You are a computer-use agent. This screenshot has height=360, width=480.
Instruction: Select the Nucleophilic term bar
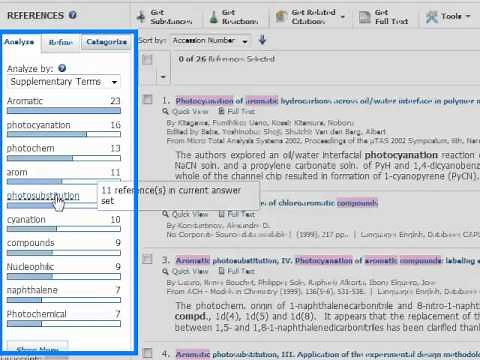click(64, 276)
